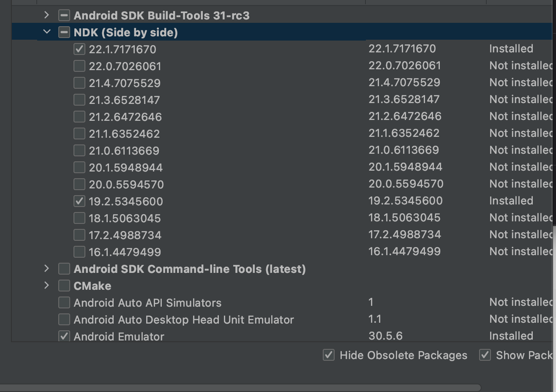556x392 pixels.
Task: Check NDK version 20.1.5948944
Action: 79,168
